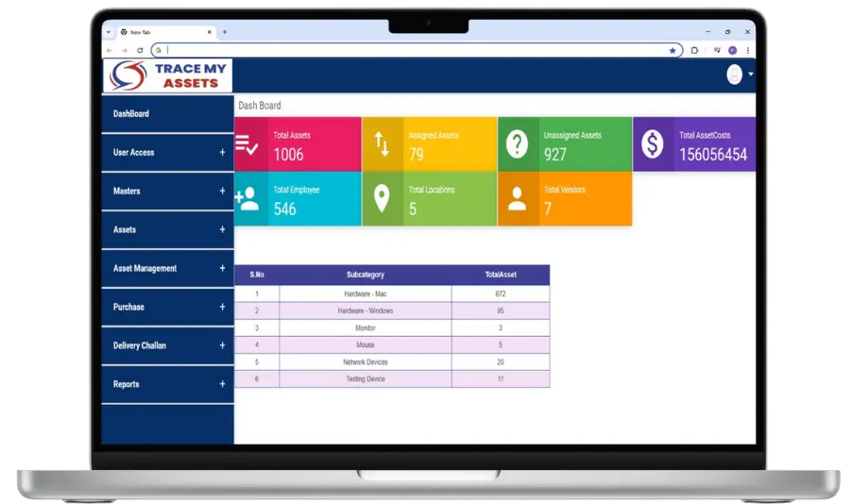The width and height of the screenshot is (851, 504).
Task: Click the Total Employee add-person icon
Action: [x=247, y=199]
